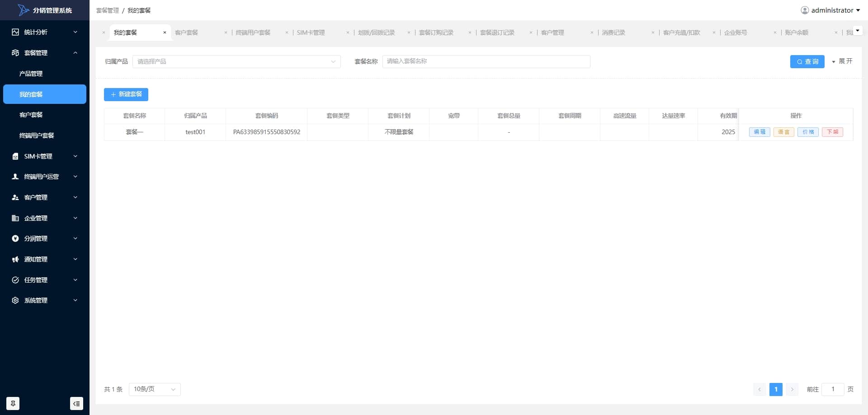Click the test001 product cell
Image resolution: width=868 pixels, height=415 pixels.
pos(195,132)
